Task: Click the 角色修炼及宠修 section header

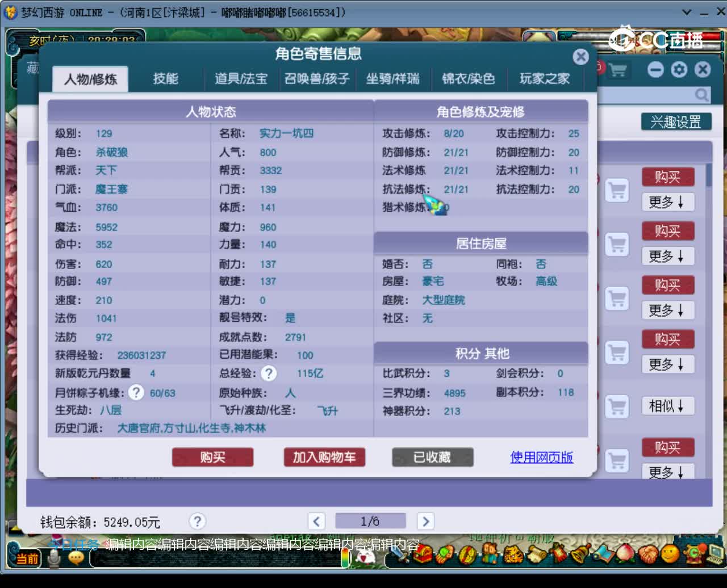Action: click(x=481, y=111)
